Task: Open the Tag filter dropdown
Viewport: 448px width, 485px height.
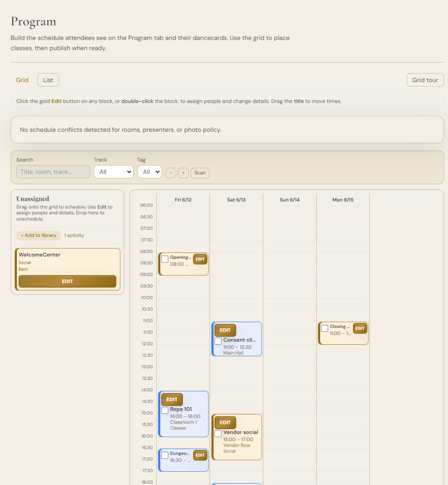Action: point(149,171)
